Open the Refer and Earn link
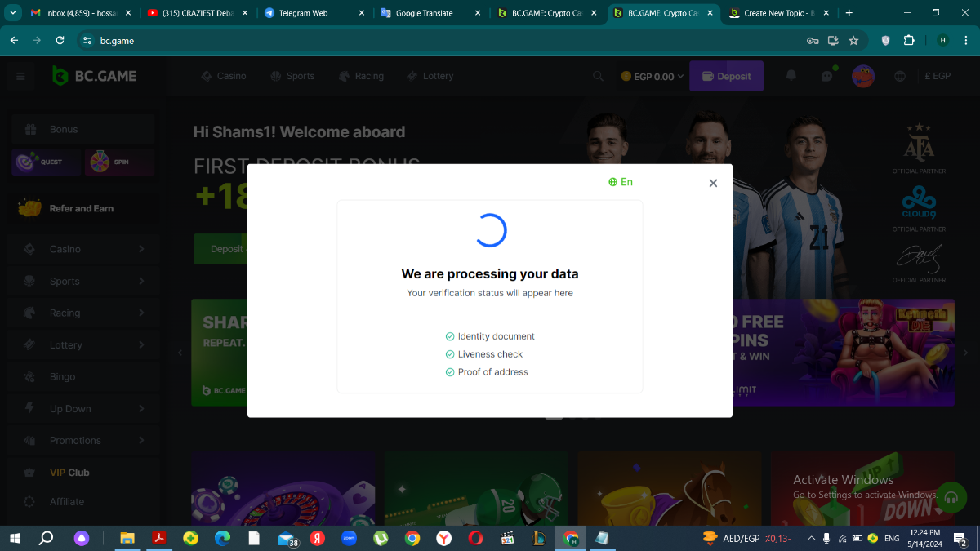The height and width of the screenshot is (551, 980). pyautogui.click(x=81, y=208)
